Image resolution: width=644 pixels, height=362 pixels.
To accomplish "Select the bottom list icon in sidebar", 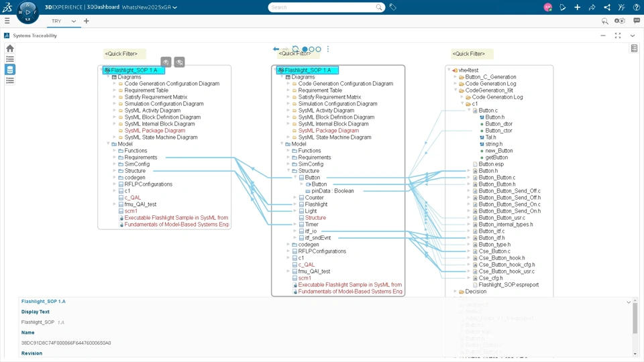I will [x=10, y=80].
